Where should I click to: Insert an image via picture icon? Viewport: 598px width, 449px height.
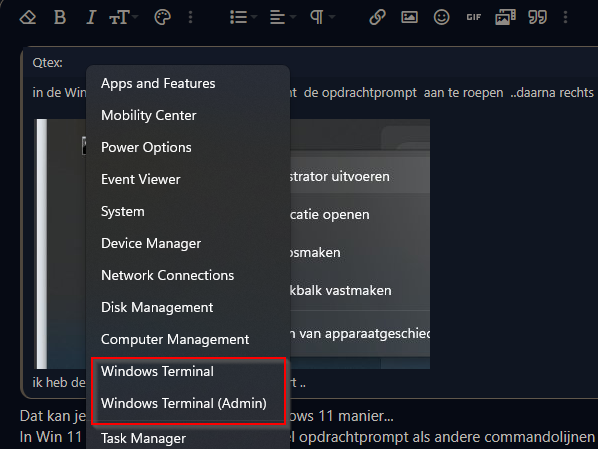pyautogui.click(x=409, y=17)
